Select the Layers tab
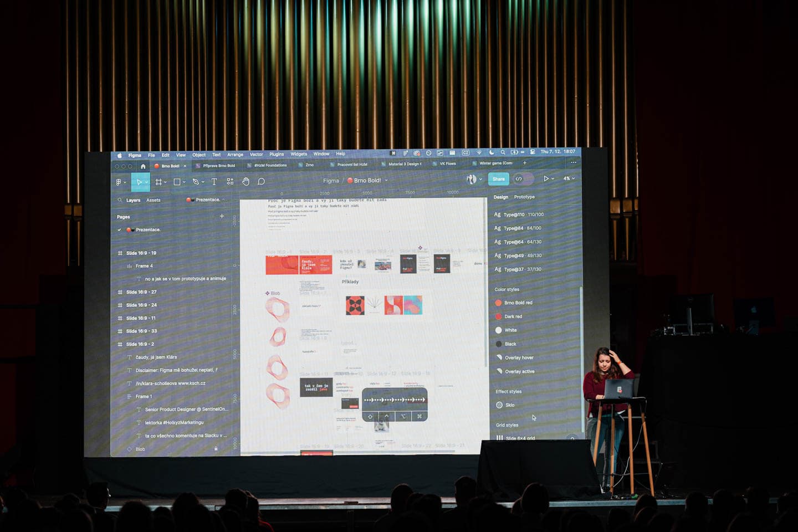The height and width of the screenshot is (532, 798). (x=133, y=200)
